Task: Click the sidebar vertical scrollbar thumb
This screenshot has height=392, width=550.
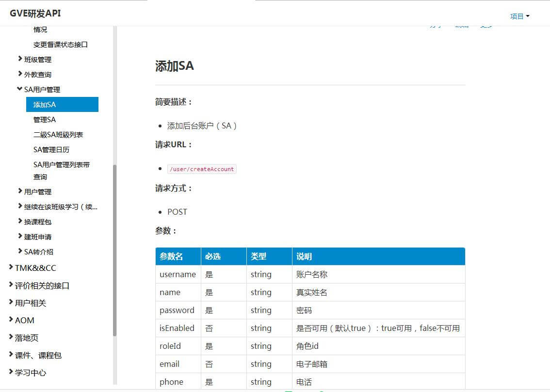Action: [115, 250]
